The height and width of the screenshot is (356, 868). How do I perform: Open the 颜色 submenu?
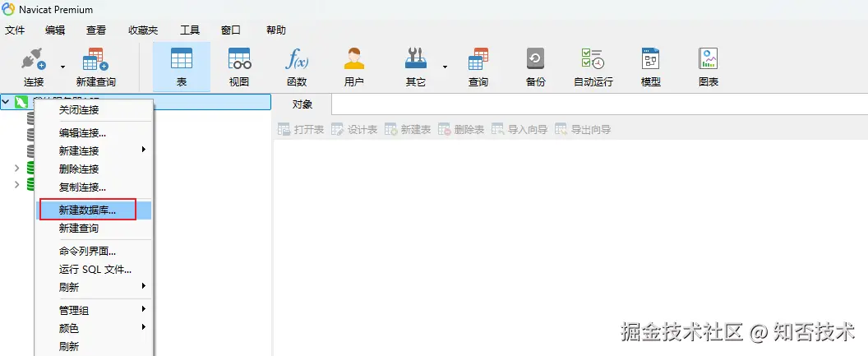point(94,328)
